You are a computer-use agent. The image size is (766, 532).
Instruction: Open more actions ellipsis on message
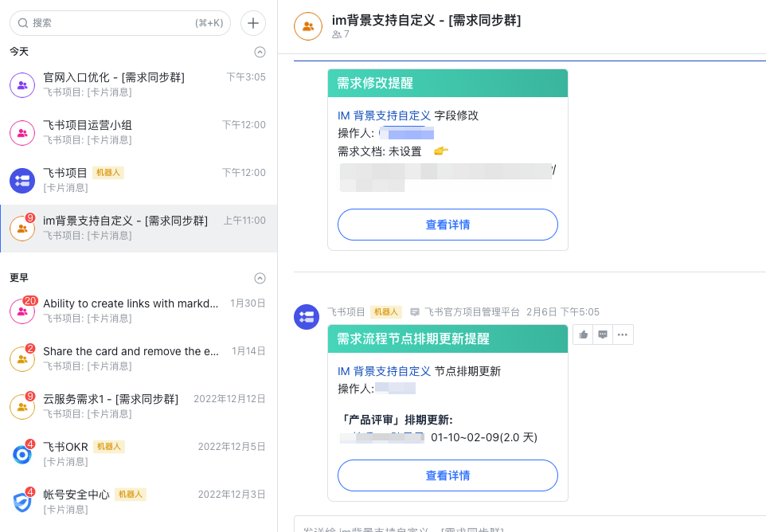point(623,334)
